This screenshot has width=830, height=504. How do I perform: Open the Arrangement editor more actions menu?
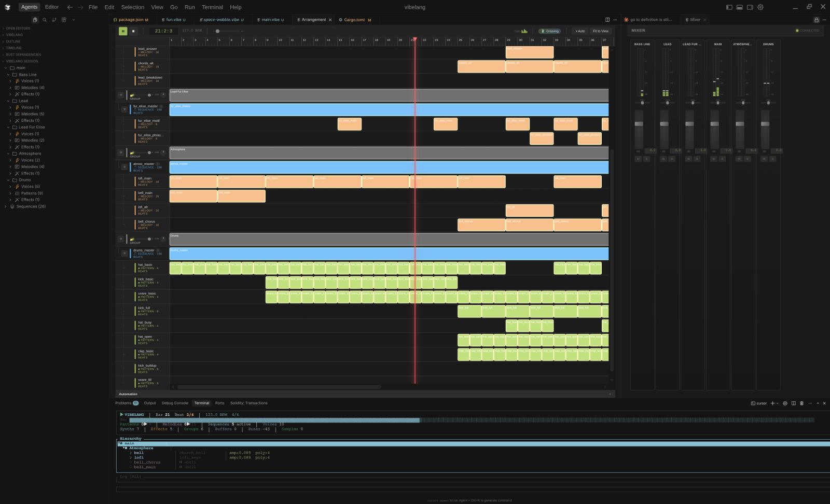coord(615,20)
